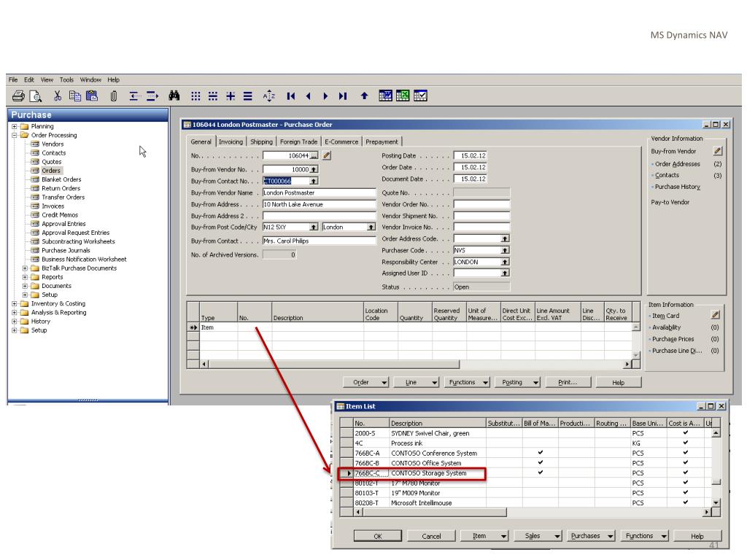Open the Functions dropdown in Purchase Order

click(x=467, y=382)
